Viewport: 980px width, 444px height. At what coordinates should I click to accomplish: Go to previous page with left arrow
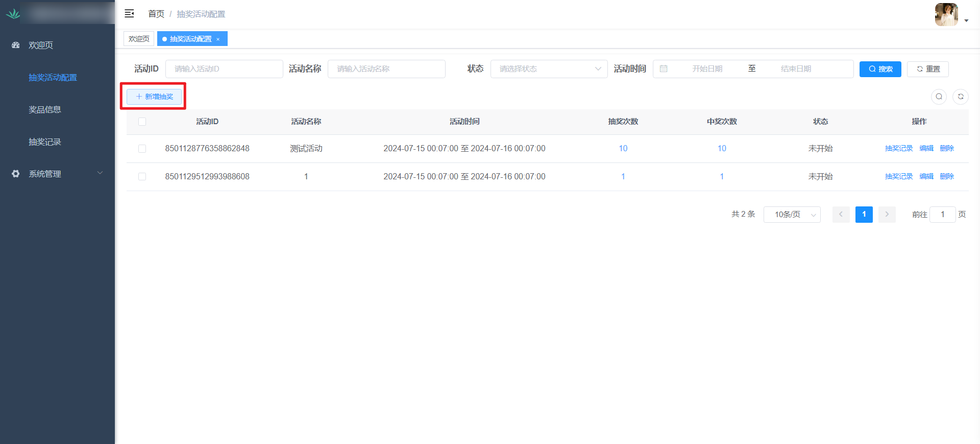coord(841,215)
